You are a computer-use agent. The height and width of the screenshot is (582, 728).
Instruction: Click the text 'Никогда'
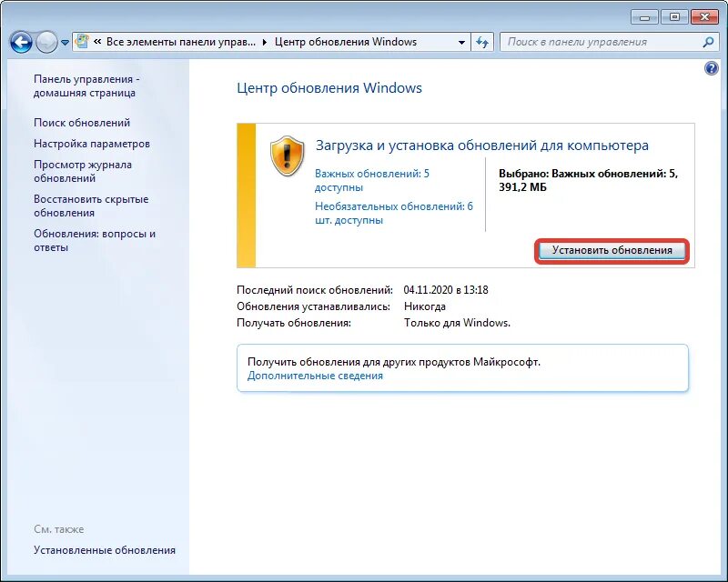tap(424, 306)
